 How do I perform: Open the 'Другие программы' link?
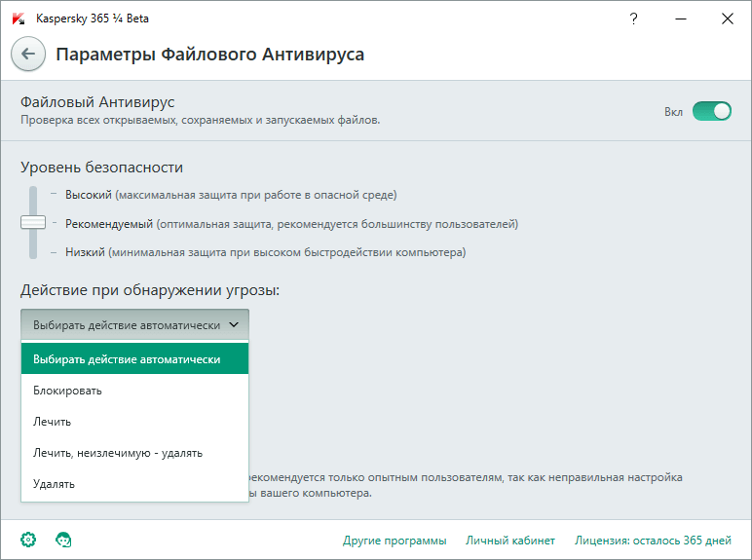tap(395, 541)
